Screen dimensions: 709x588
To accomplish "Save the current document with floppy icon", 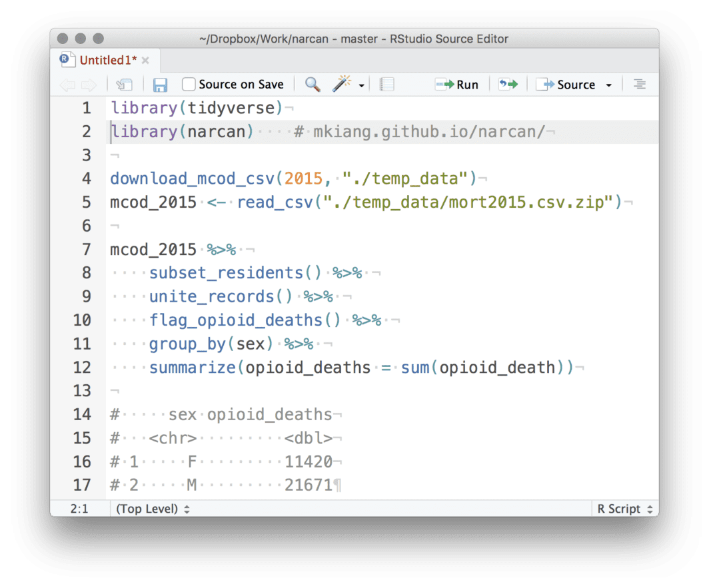I will (x=160, y=85).
